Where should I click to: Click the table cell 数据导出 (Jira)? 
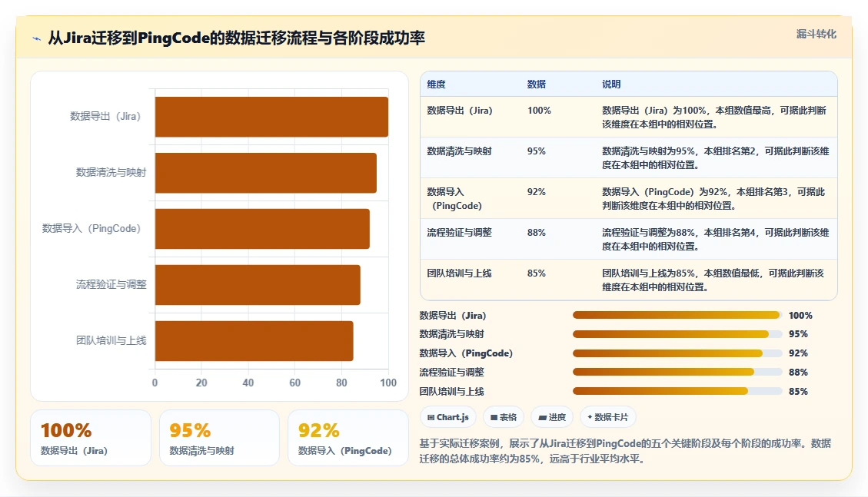coord(460,111)
